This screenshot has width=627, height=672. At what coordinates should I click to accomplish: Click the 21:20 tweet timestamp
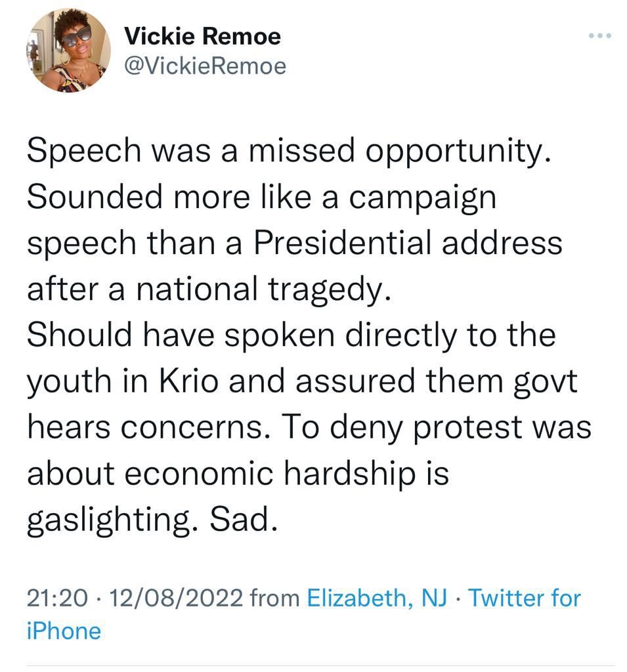coord(57,598)
